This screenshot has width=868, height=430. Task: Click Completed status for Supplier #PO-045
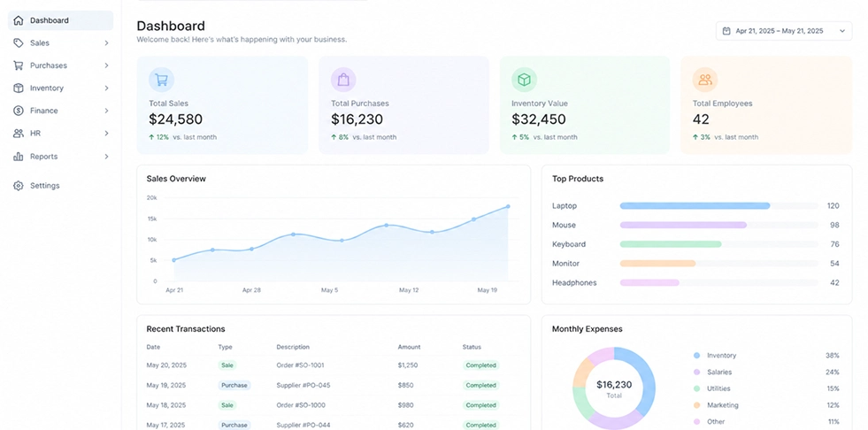pos(480,385)
